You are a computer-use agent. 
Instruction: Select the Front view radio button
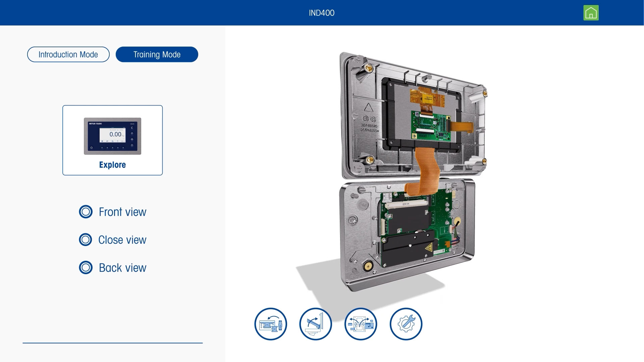pos(86,212)
